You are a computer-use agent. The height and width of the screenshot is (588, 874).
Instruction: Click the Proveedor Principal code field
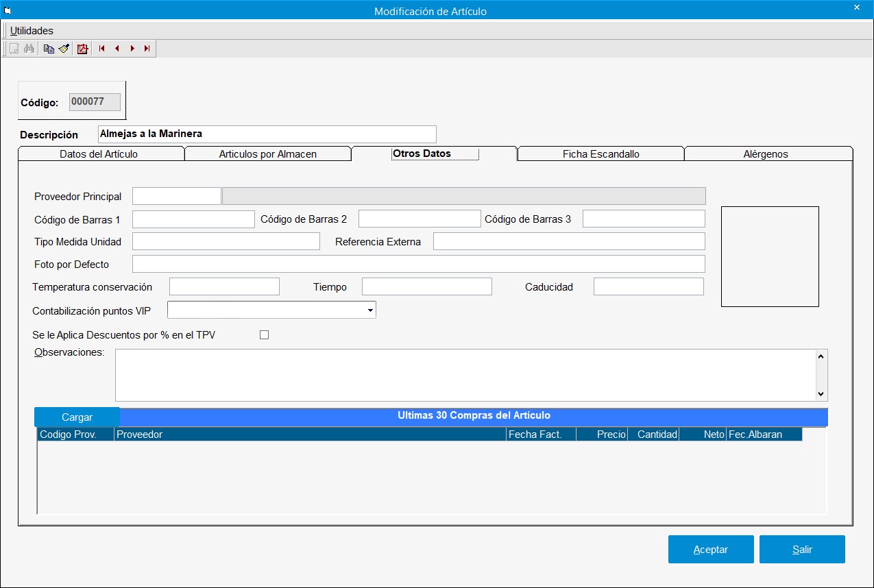pyautogui.click(x=177, y=196)
